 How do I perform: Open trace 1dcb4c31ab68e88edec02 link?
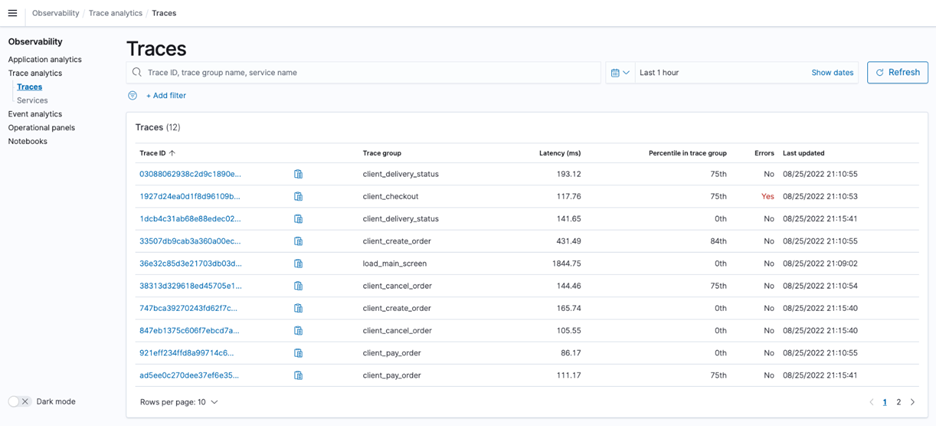[190, 219]
